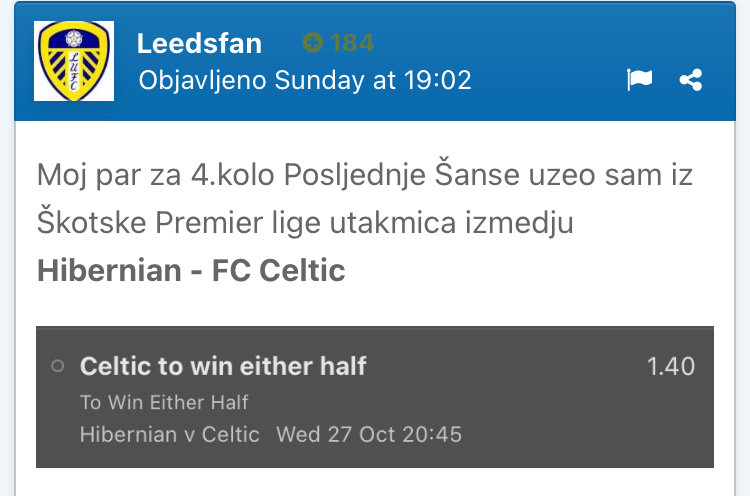Screen dimensions: 750x496
Task: Open the share post icon
Action: pyautogui.click(x=690, y=80)
